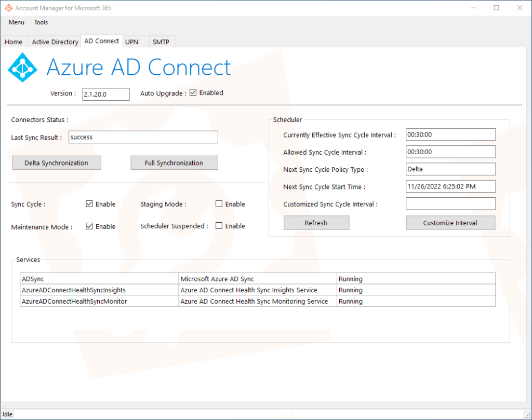
Task: Open the Tools menu
Action: coord(41,22)
